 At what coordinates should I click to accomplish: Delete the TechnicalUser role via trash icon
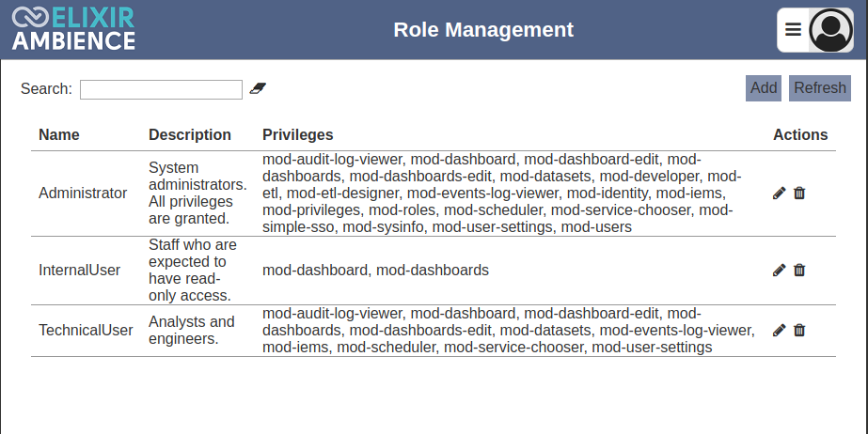coord(799,330)
